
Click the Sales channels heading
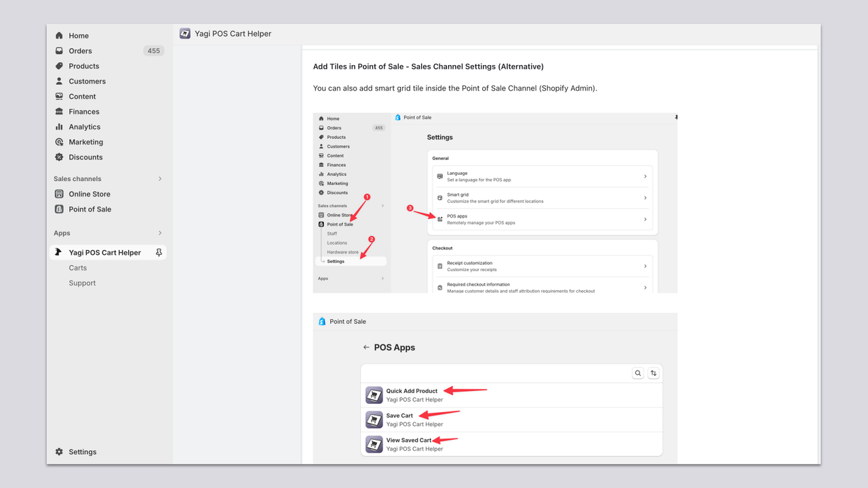click(x=77, y=179)
